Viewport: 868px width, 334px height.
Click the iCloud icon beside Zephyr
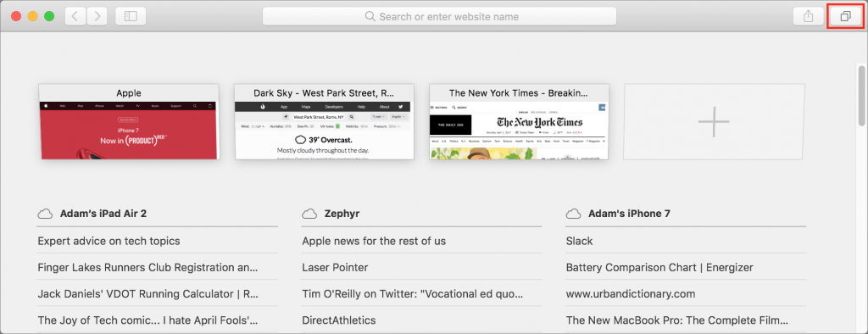click(x=309, y=214)
